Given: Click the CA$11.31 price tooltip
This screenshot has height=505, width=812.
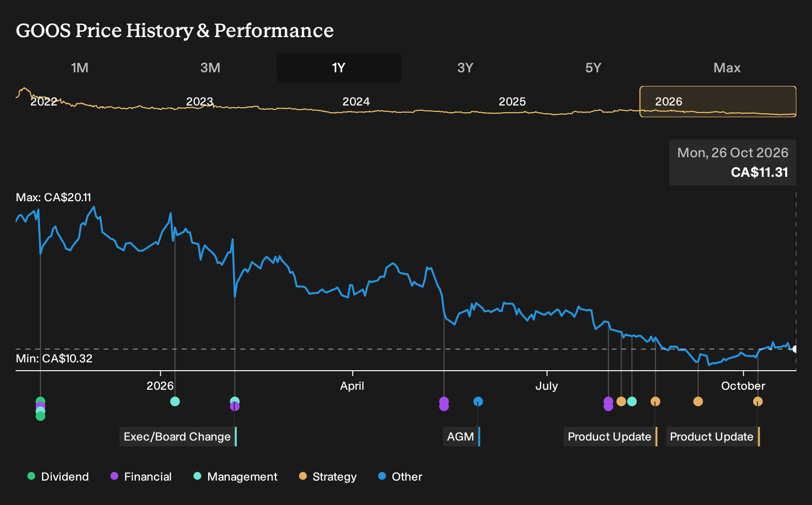Looking at the screenshot, I should pos(733,163).
